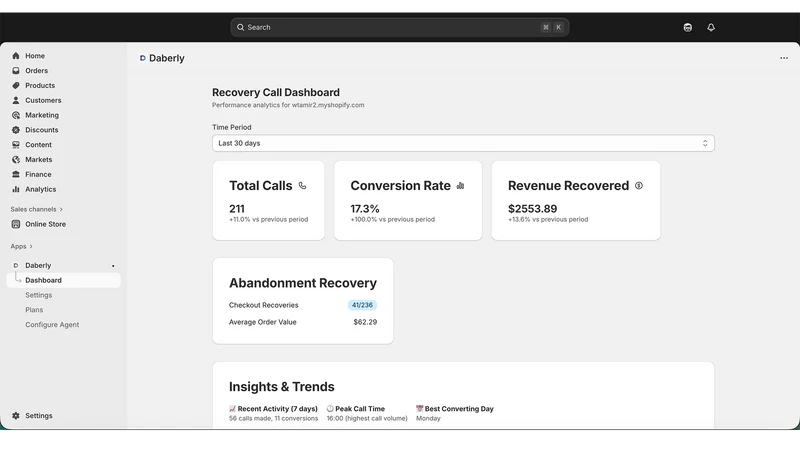
Task: Click the Customers person icon
Action: point(16,100)
